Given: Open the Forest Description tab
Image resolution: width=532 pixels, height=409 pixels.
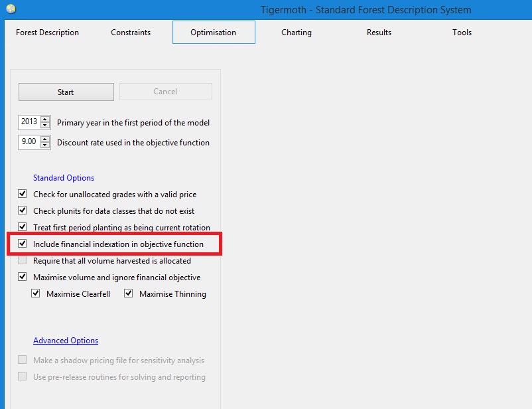Looking at the screenshot, I should pos(47,33).
